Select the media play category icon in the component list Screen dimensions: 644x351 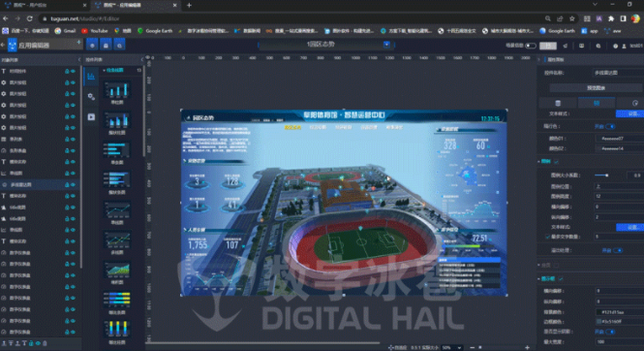coord(91,116)
